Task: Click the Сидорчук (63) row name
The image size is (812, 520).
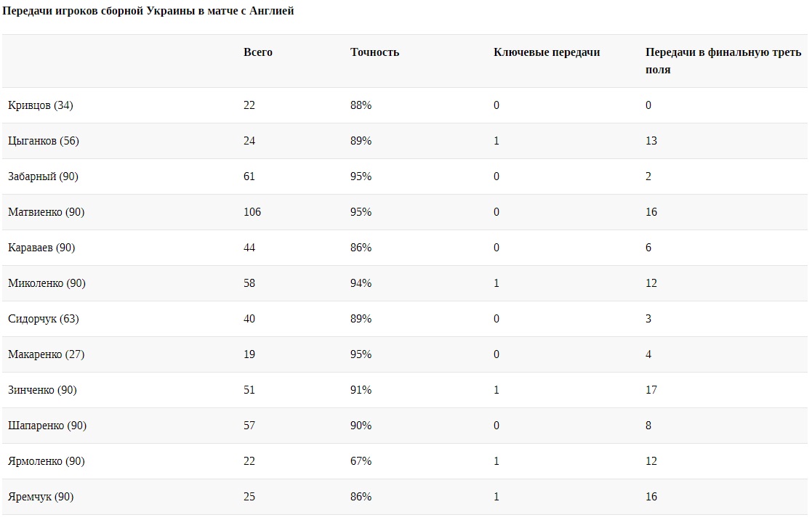Action: point(43,319)
